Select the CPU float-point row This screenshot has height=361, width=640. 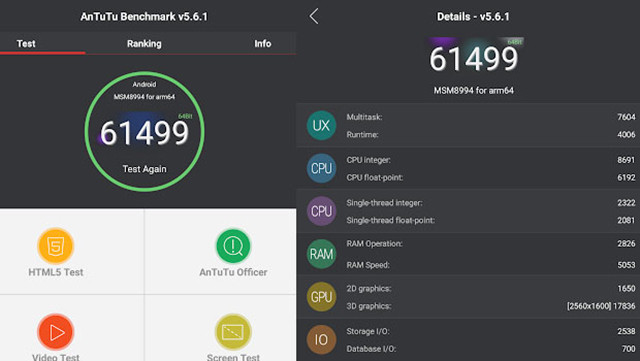pyautogui.click(x=491, y=177)
